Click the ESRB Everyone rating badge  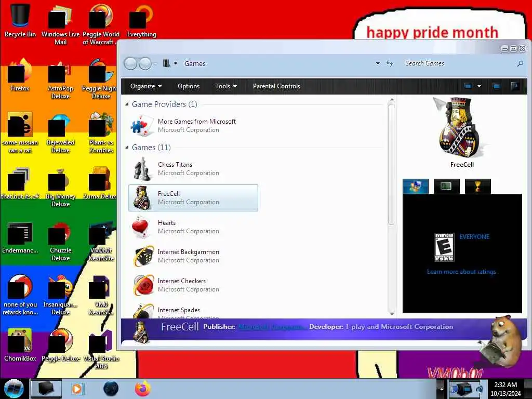[x=444, y=247]
